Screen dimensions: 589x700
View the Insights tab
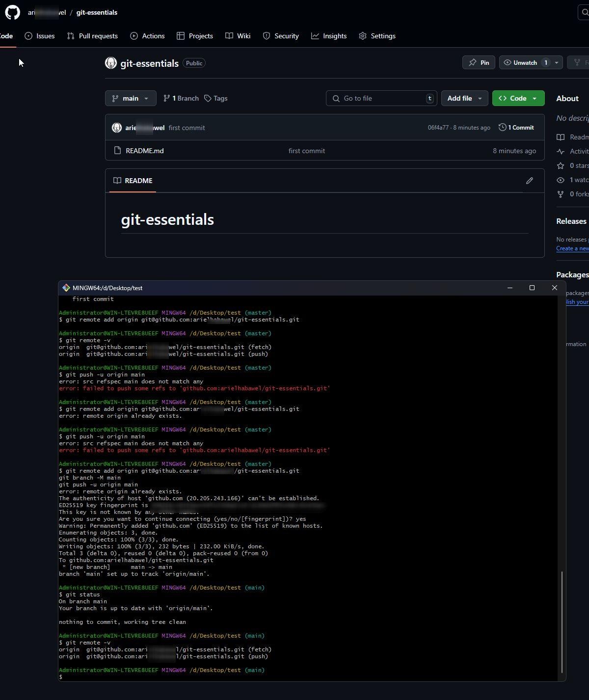pos(329,36)
